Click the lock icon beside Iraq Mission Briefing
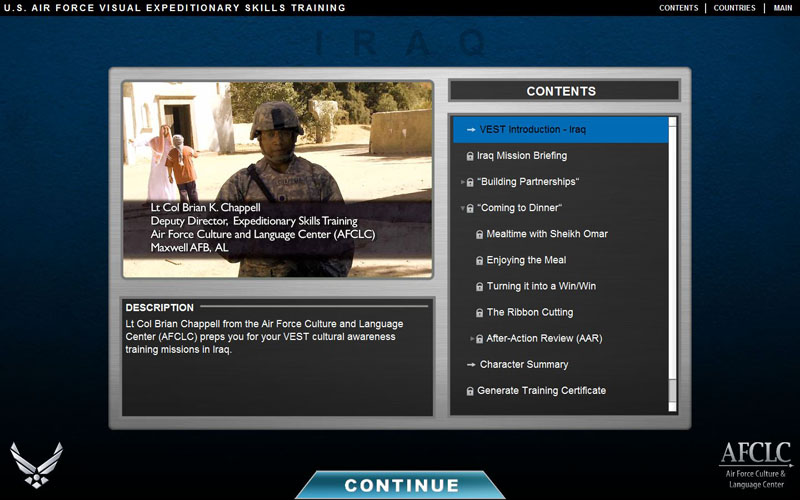The image size is (800, 500). coord(470,156)
